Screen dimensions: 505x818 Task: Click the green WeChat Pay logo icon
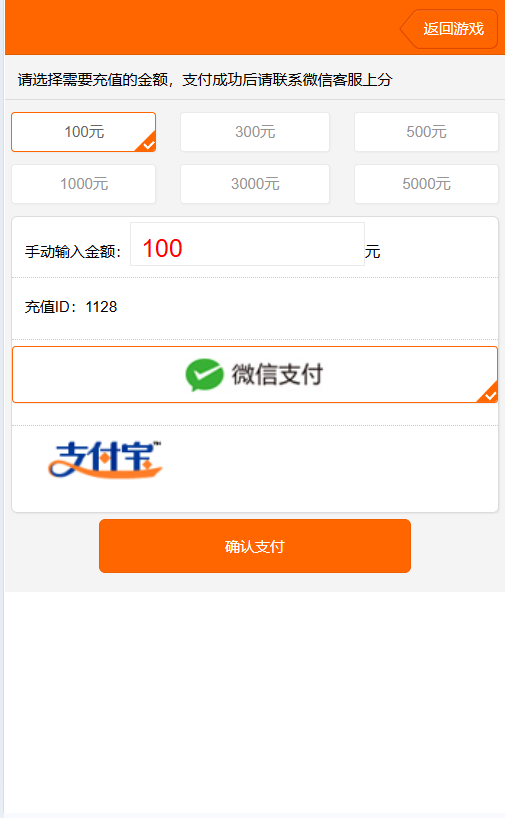204,375
